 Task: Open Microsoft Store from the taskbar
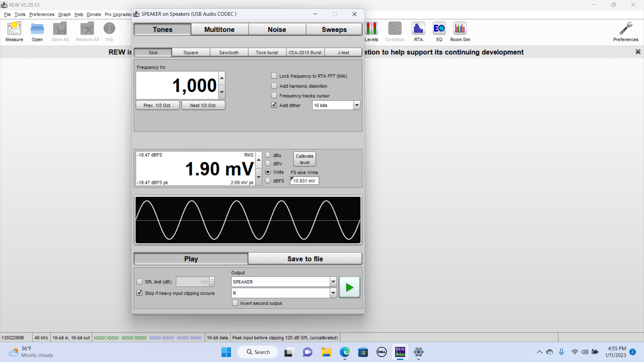tap(363, 352)
